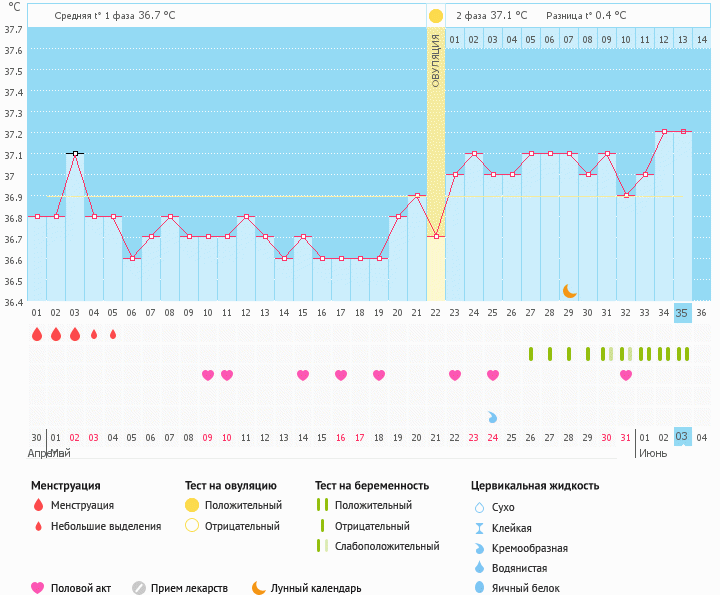Click the 'Яичный белок' drop icon in the legend
Screen dimensions: 720x595
coord(479,588)
